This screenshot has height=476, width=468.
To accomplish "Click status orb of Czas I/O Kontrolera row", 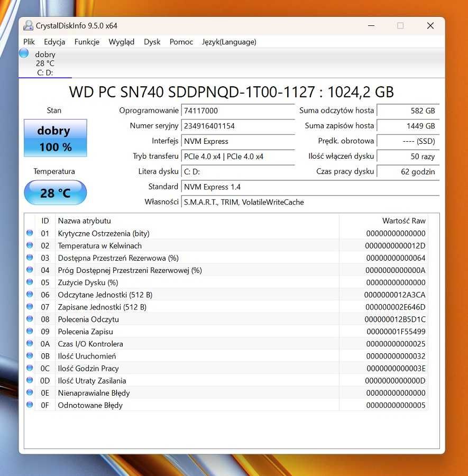I will [30, 343].
